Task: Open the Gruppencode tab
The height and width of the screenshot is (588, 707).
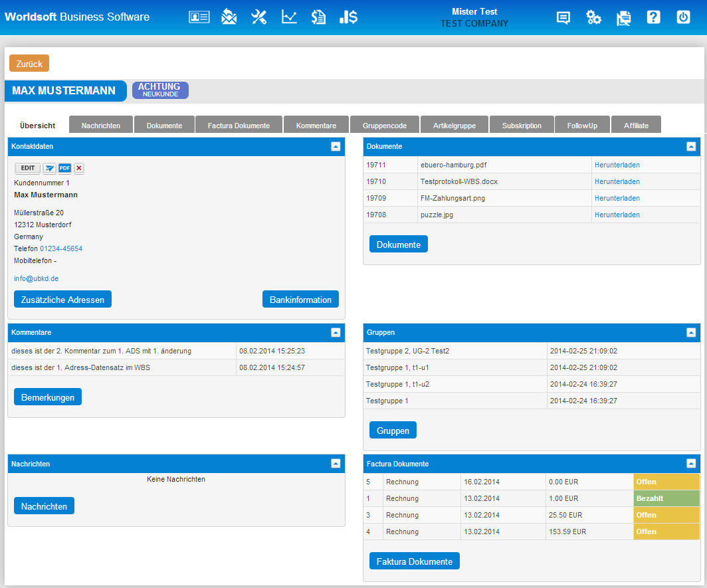Action: [385, 125]
